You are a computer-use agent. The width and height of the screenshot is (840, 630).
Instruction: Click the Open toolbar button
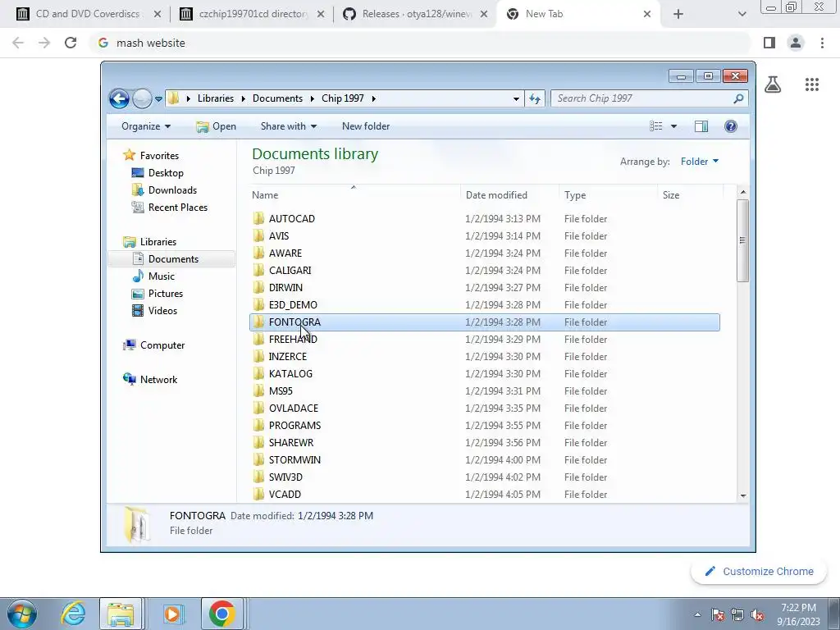pos(216,126)
